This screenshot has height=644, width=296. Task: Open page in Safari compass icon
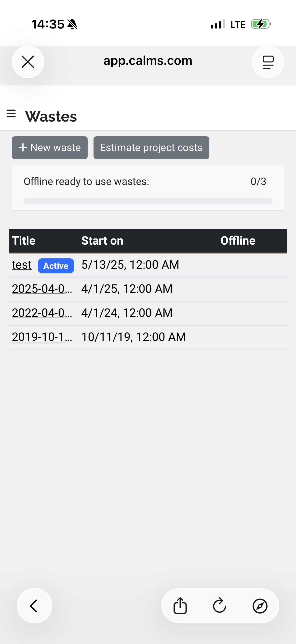(x=260, y=605)
